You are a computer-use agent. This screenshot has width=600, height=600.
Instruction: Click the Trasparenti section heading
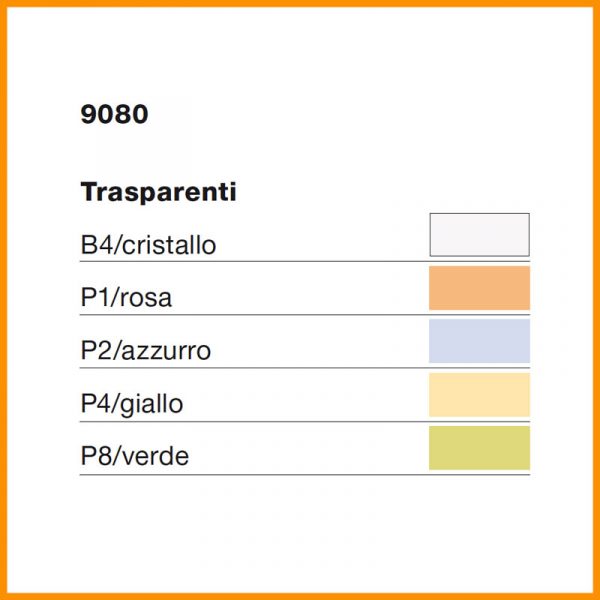click(x=158, y=192)
